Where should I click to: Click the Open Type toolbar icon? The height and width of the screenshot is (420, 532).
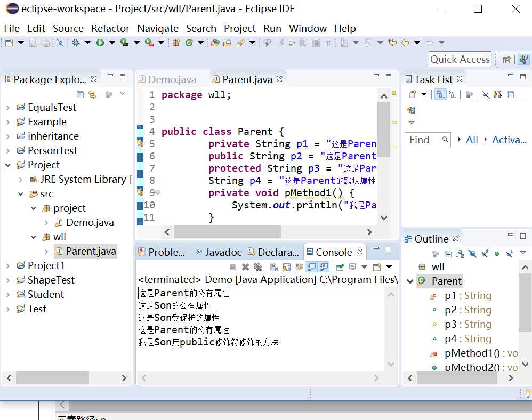point(215,43)
